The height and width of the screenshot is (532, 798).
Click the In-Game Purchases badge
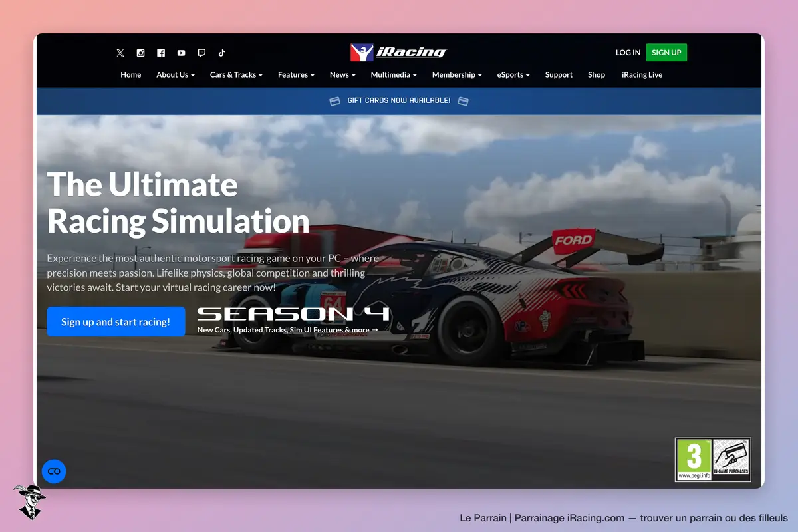pyautogui.click(x=731, y=460)
